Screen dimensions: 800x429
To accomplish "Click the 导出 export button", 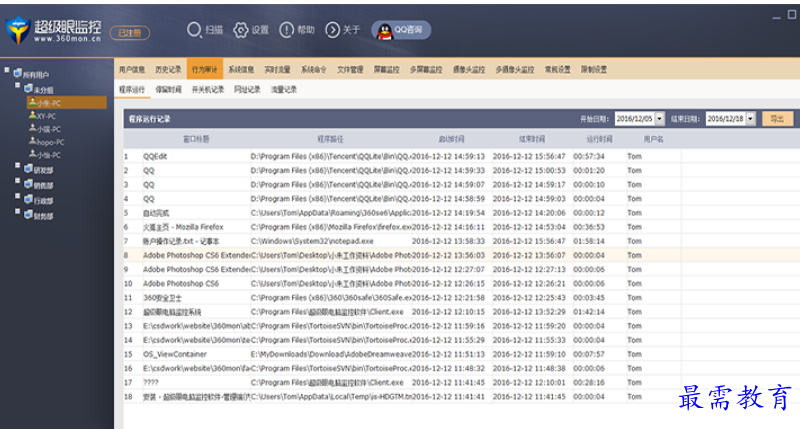I will point(778,119).
